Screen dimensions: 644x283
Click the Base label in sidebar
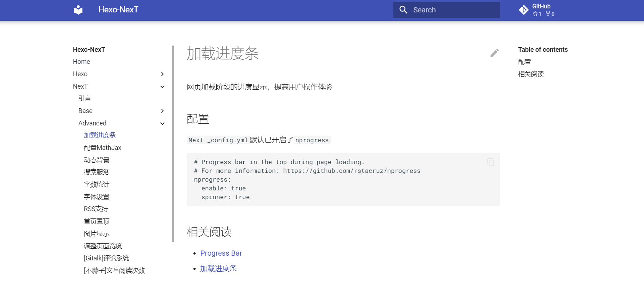point(85,111)
